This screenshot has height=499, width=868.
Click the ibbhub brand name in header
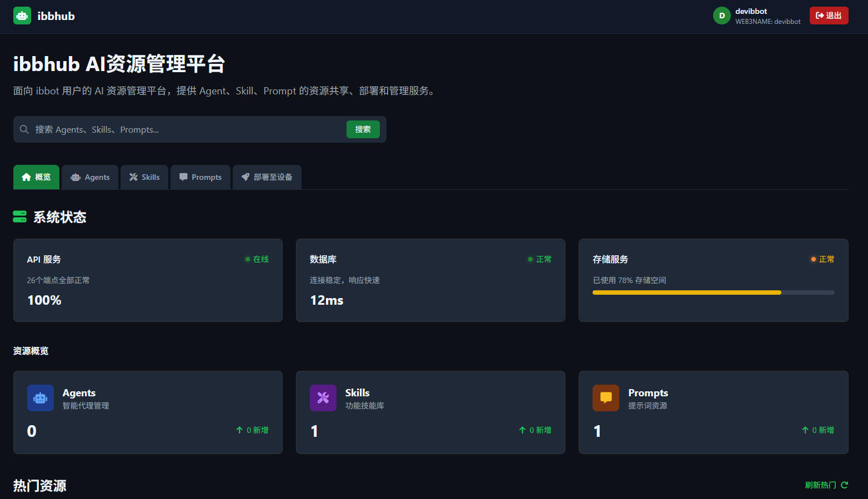click(56, 16)
